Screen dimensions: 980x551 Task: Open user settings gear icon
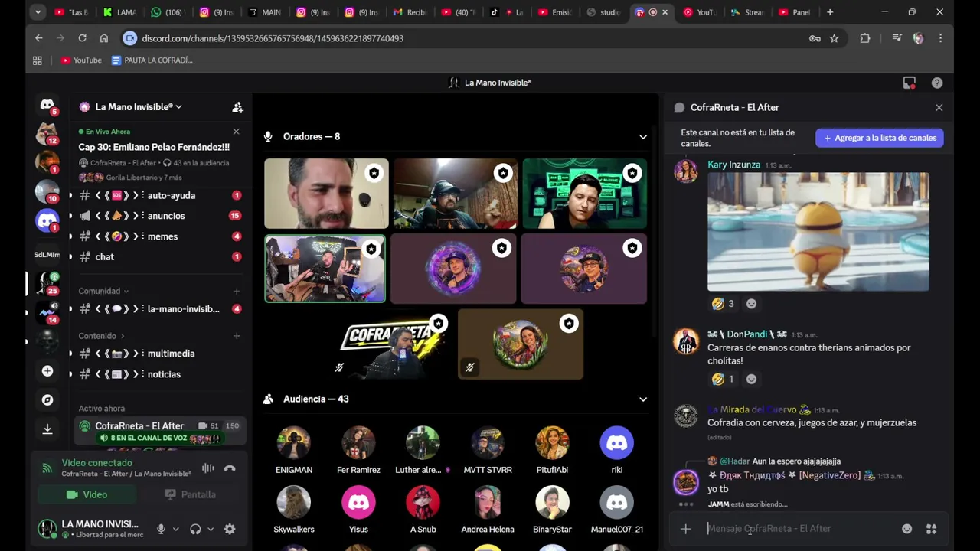(x=230, y=529)
